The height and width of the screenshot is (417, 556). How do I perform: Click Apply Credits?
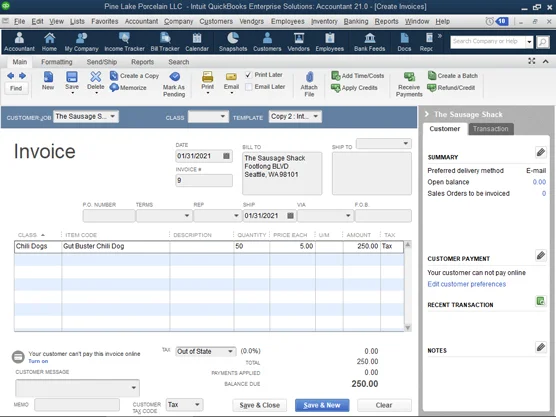coord(355,88)
